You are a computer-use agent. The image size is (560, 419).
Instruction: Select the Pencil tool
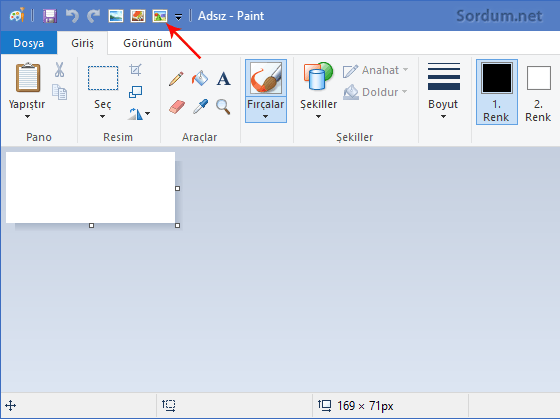(176, 79)
